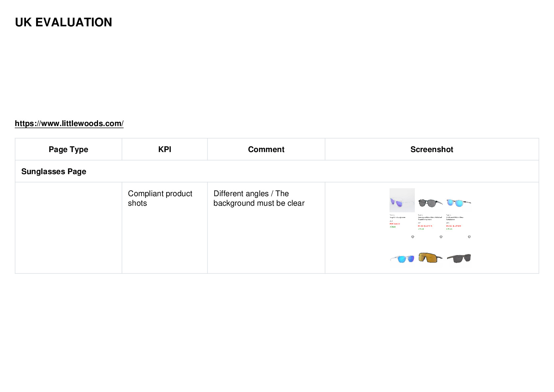Viewport: 554px width, 392px height.
Task: Click the Sunglasses Page section row
Action: 277,171
